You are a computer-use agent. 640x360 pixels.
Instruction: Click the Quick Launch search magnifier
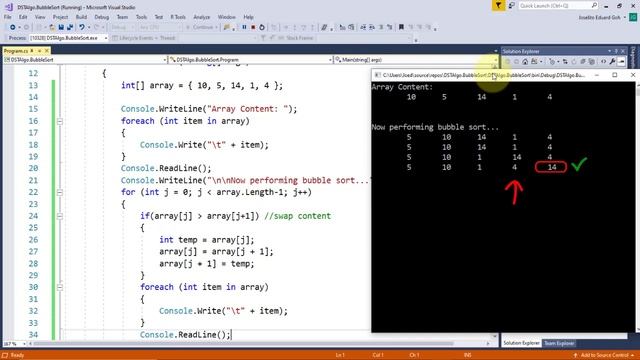(x=594, y=5)
